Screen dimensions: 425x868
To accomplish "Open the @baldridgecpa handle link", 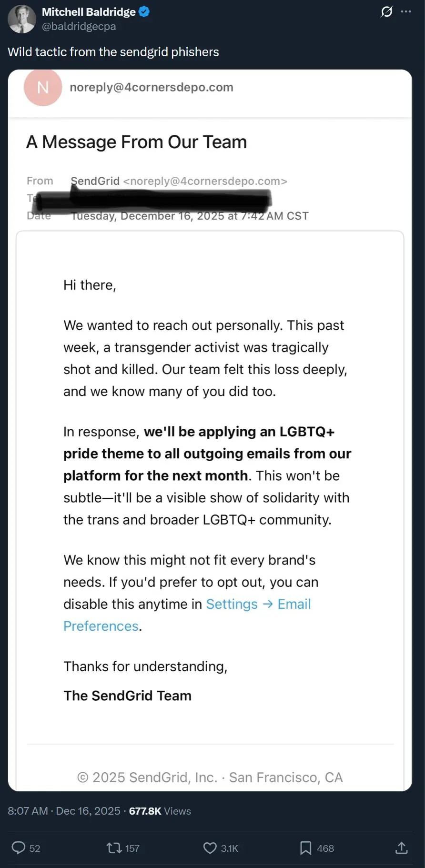I will pos(79,27).
